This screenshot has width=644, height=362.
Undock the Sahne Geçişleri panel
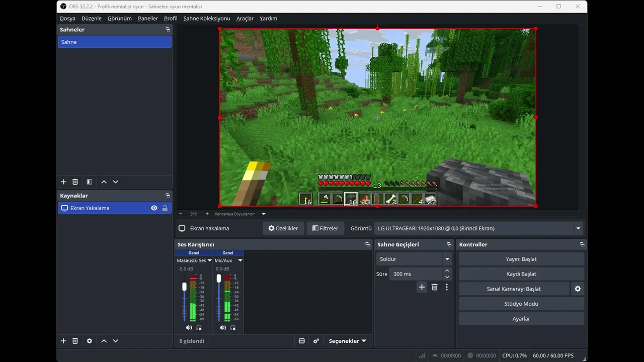[449, 244]
